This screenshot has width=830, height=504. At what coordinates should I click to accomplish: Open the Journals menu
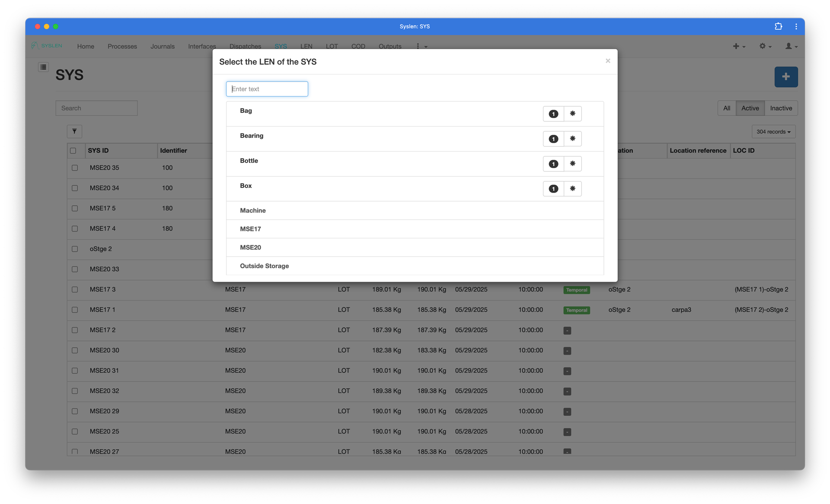click(x=162, y=46)
